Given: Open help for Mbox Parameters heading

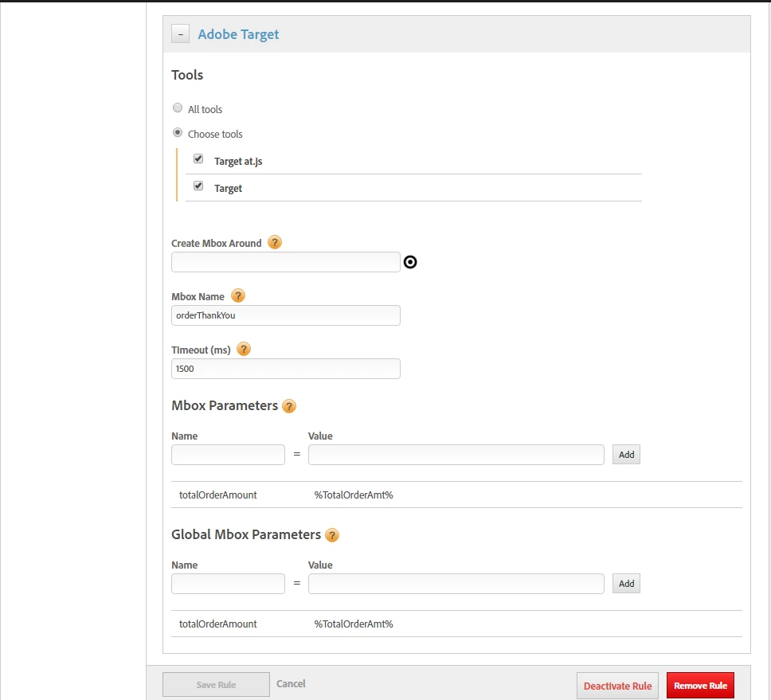Looking at the screenshot, I should click(x=289, y=406).
